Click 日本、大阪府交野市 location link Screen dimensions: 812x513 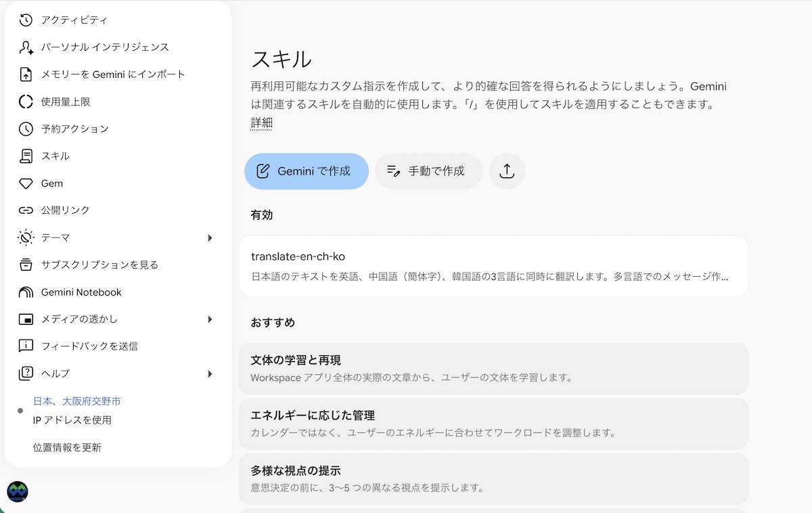(x=77, y=401)
